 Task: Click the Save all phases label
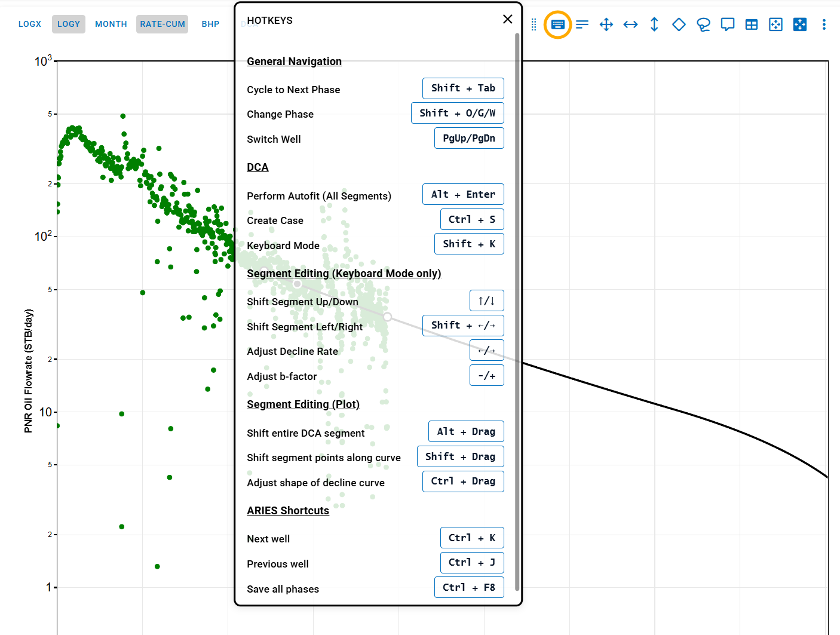click(x=283, y=589)
